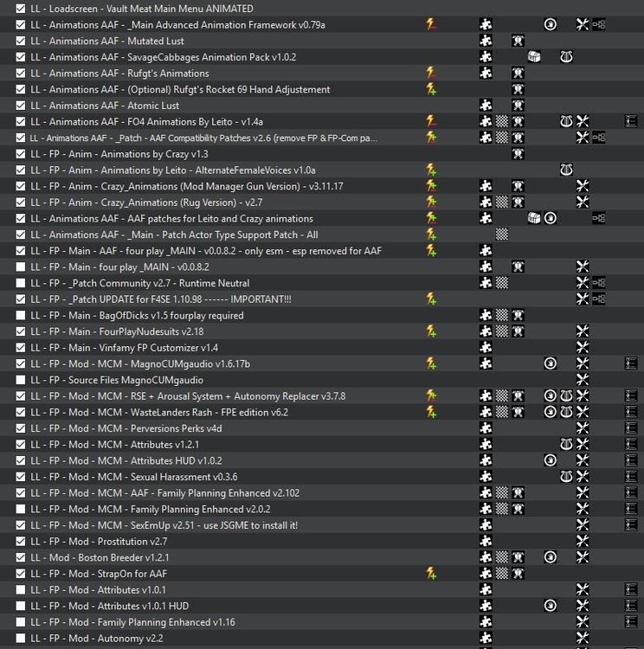Image resolution: width=644 pixels, height=649 pixels.
Task: Enable Autonomy v2.2 mod checkbox
Action: [x=20, y=638]
